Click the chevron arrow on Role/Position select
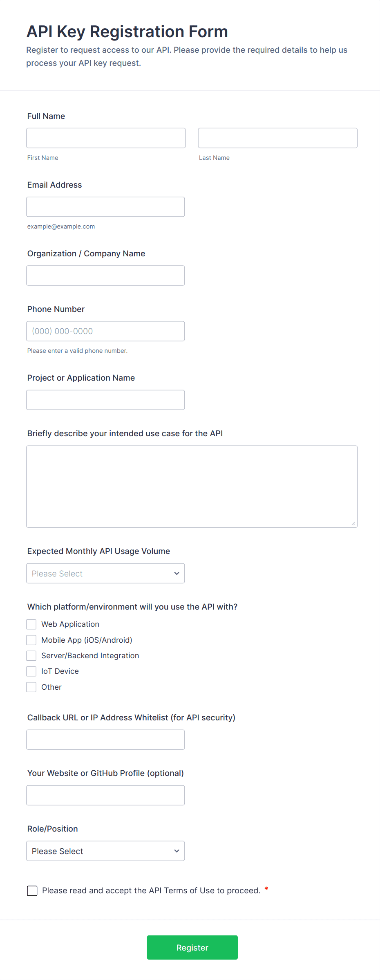The width and height of the screenshot is (380, 980). [x=177, y=851]
